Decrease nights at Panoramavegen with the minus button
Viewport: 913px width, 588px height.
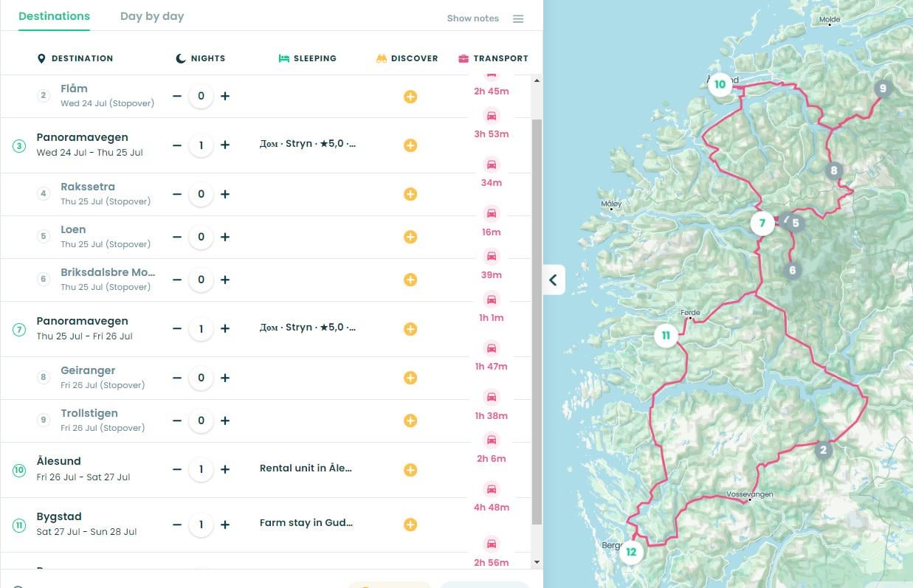click(x=177, y=145)
